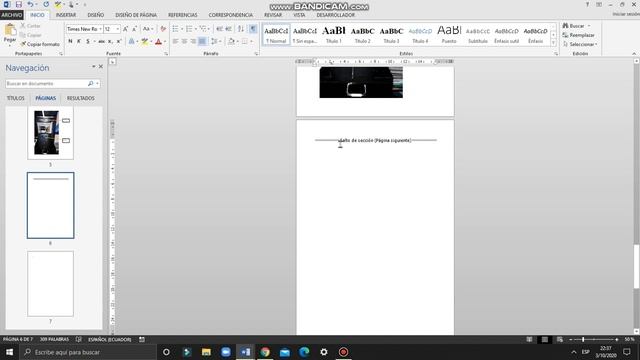Open the ARCHIVO menu
The height and width of the screenshot is (360, 640).
tap(11, 15)
